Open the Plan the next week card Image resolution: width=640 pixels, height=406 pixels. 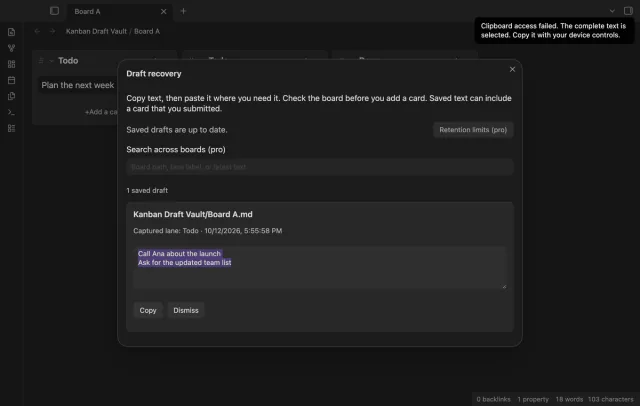78,85
